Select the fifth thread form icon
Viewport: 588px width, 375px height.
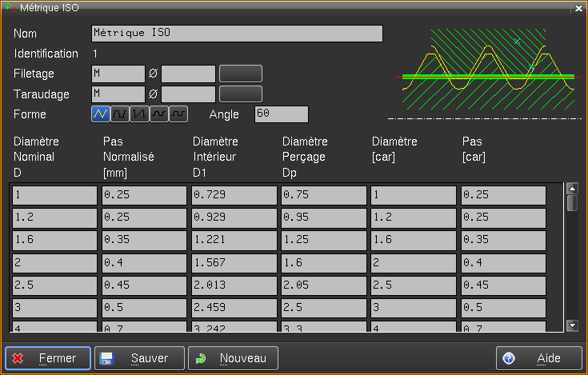point(178,114)
